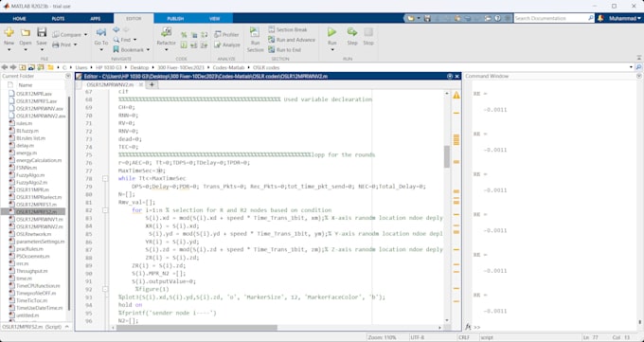Click the Profiler button

pos(226,35)
